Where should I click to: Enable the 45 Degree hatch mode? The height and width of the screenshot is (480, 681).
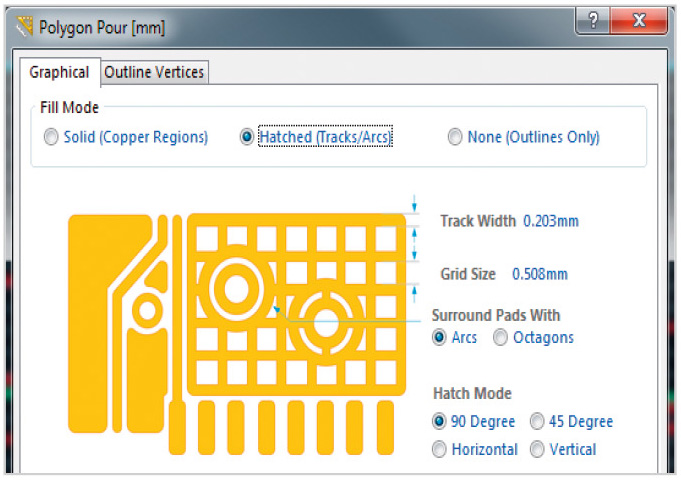point(537,422)
